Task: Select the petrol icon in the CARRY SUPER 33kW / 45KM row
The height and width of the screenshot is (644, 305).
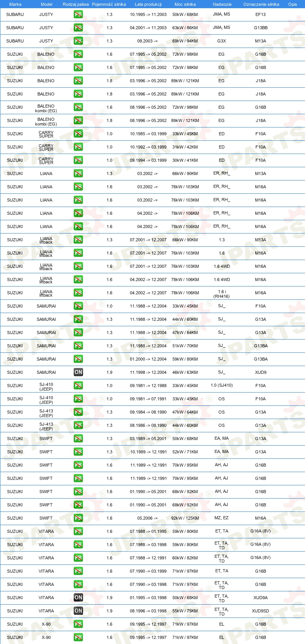Action: click(78, 134)
